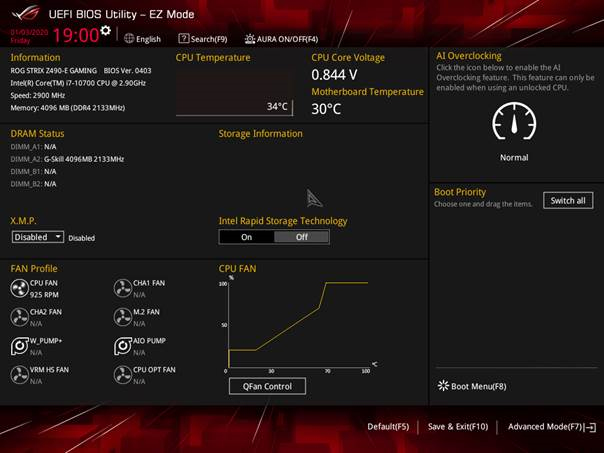Screen dimensions: 604x453
Task: Open Search(F9) question mark icon
Action: point(184,39)
